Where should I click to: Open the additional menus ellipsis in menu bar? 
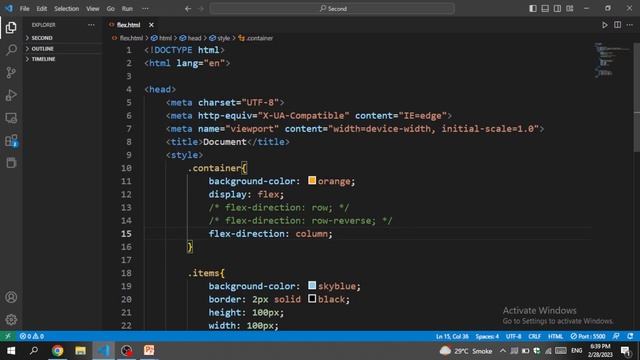(145, 9)
